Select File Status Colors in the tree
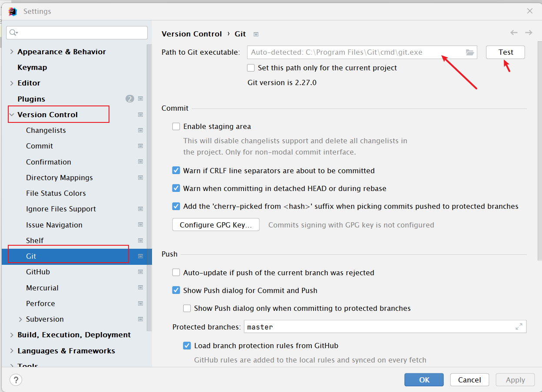 click(56, 193)
